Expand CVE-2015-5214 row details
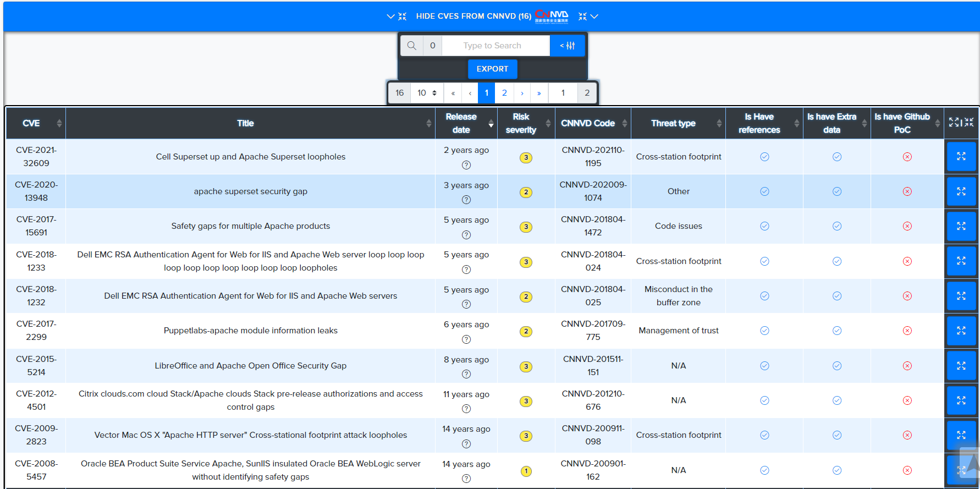The width and height of the screenshot is (980, 489). pyautogui.click(x=961, y=366)
